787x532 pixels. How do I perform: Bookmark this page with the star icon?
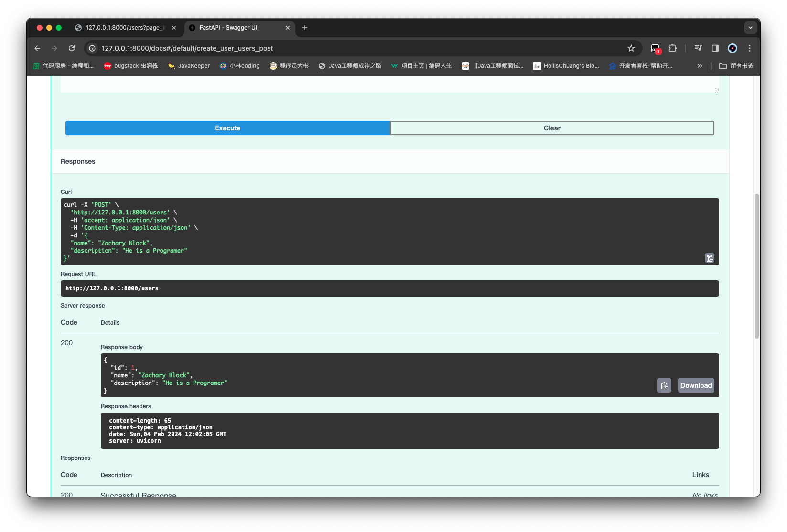click(x=631, y=48)
